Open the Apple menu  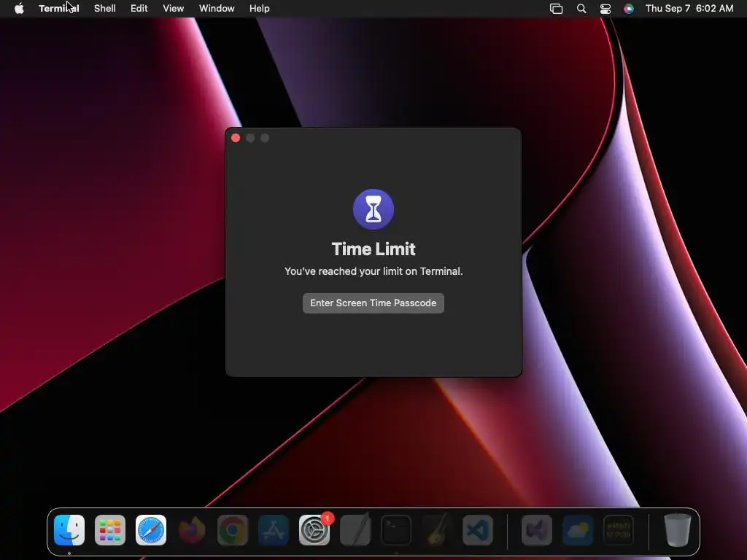coord(19,9)
